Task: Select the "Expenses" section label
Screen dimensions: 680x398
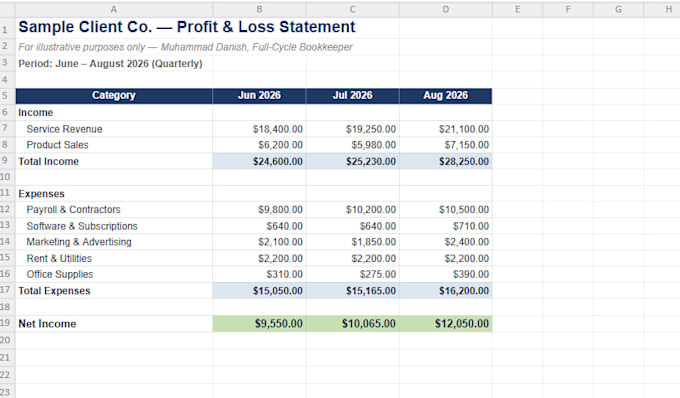Action: pos(41,194)
